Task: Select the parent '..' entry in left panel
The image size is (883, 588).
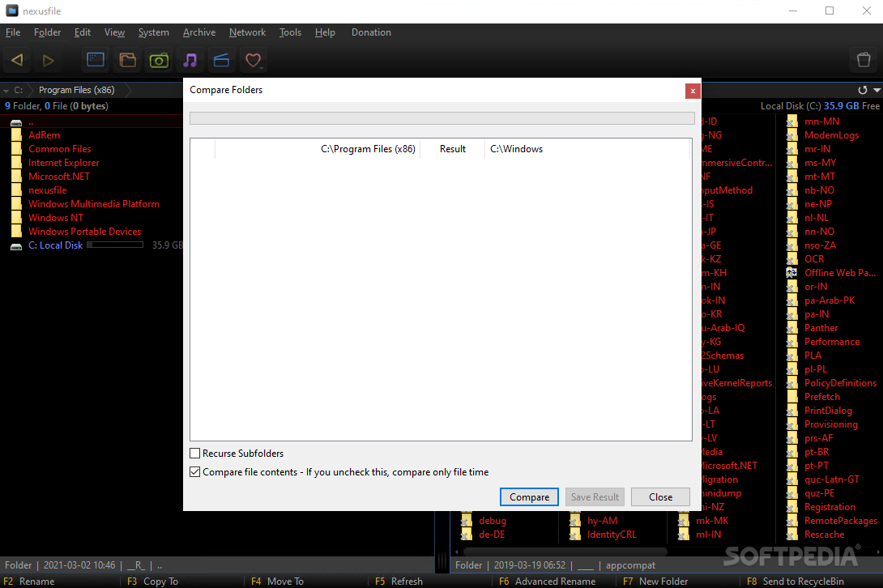Action: tap(31, 121)
